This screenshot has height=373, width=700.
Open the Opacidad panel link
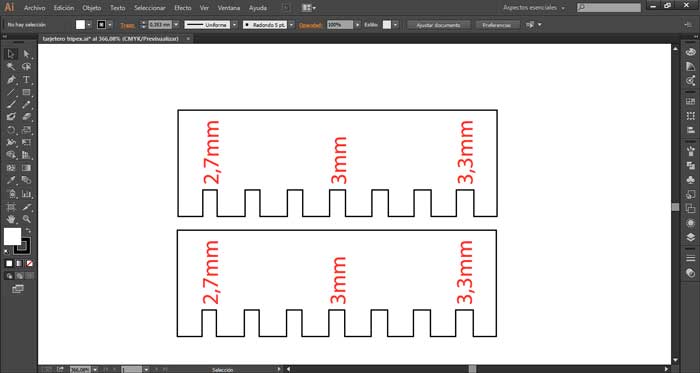click(x=310, y=25)
